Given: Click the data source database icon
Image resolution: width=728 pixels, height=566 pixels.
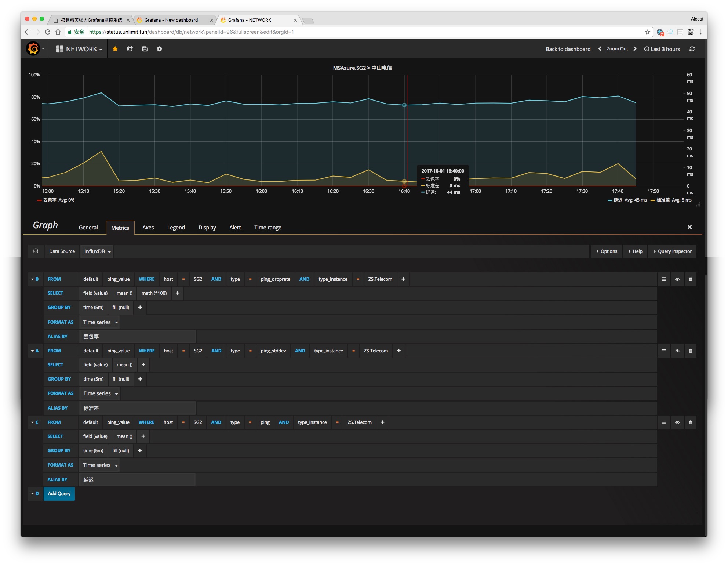Looking at the screenshot, I should [36, 251].
